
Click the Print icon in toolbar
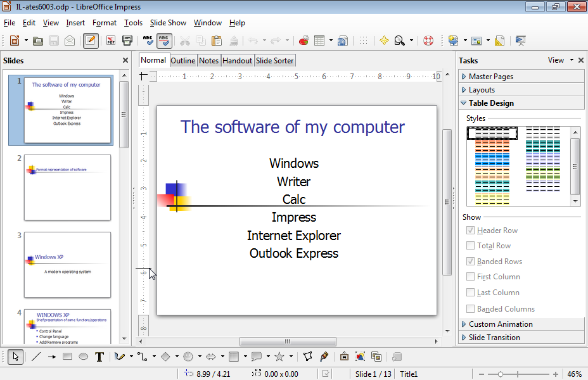click(x=127, y=41)
